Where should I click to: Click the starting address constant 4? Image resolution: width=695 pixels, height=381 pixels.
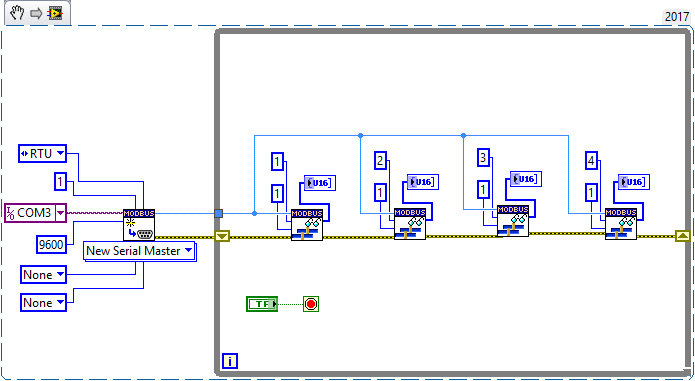tap(591, 161)
